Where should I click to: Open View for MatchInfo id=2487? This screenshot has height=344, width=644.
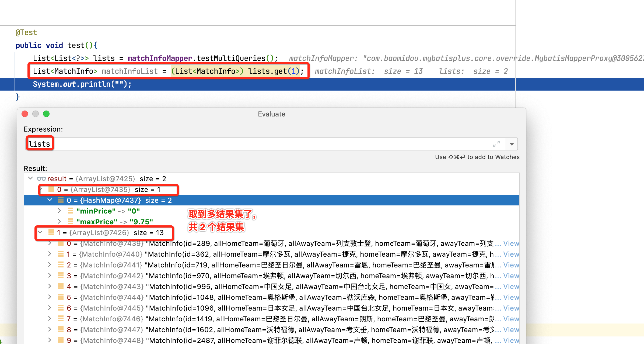click(511, 340)
